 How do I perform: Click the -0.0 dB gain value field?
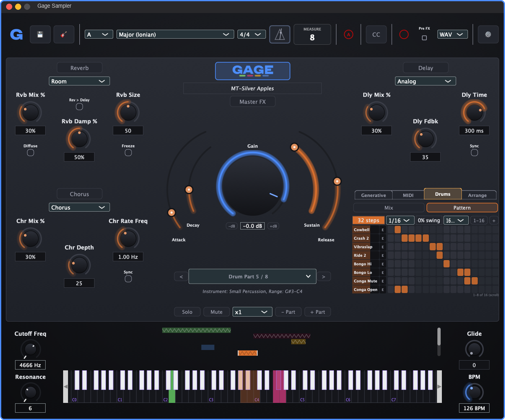pos(253,226)
